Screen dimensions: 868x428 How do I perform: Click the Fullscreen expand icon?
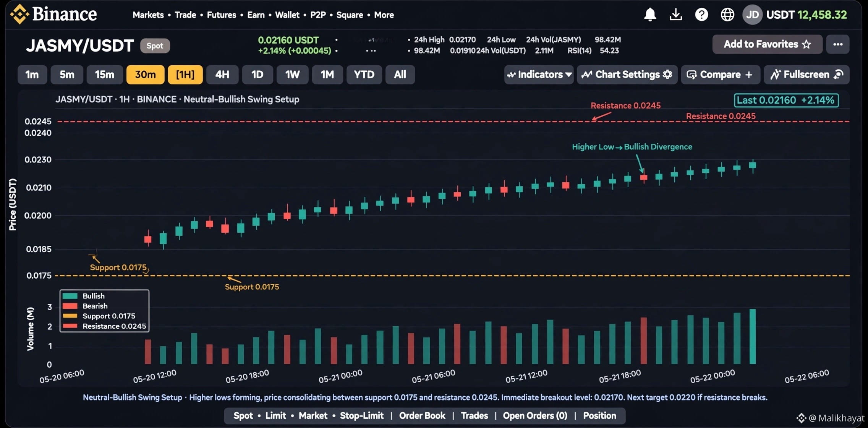click(839, 75)
